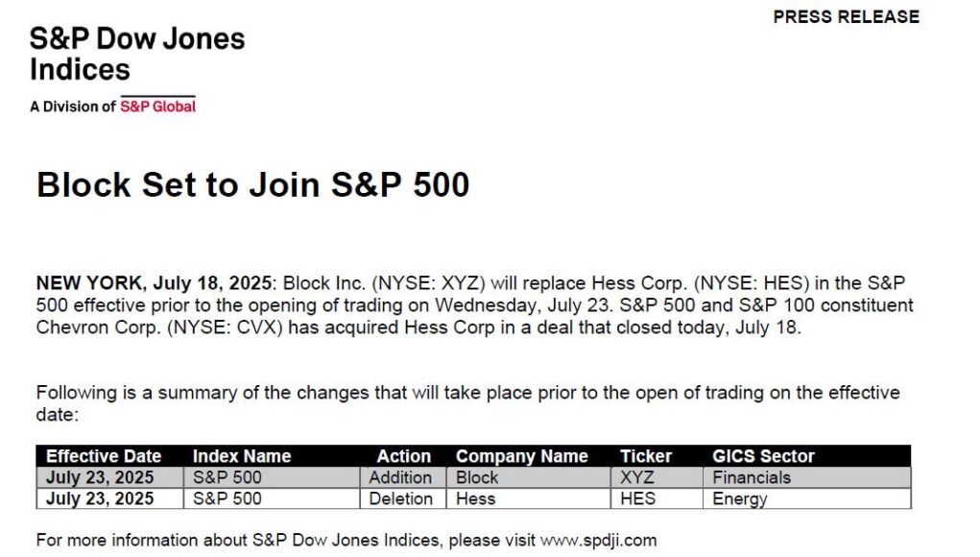
Task: Open the www.spdji.com link
Action: [598, 540]
